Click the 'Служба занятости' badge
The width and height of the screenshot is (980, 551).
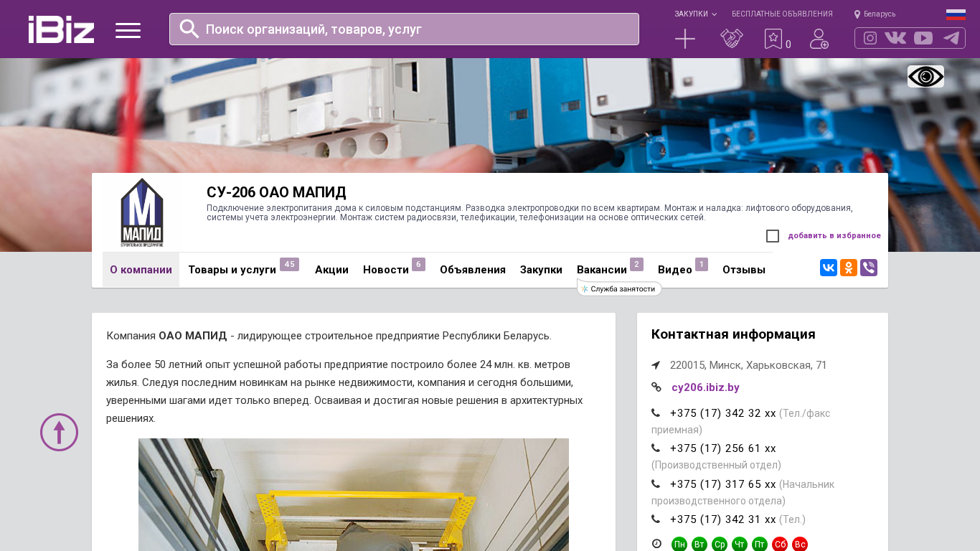[619, 288]
